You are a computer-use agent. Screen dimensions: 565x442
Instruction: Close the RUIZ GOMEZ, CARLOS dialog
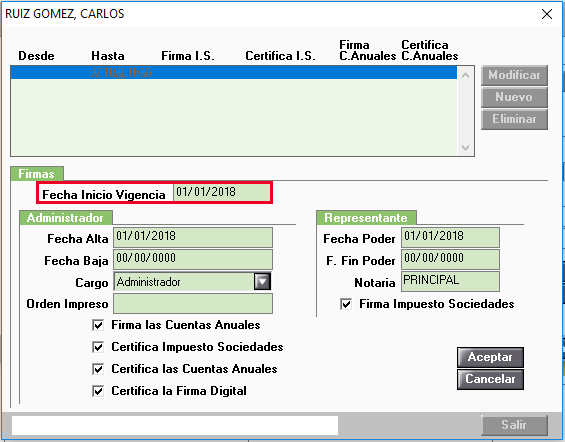[x=547, y=14]
